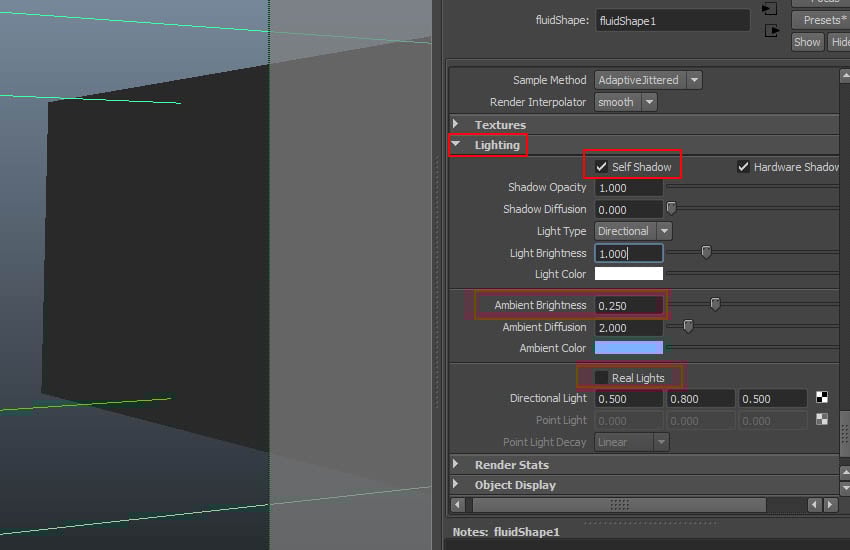This screenshot has width=850, height=550.
Task: Click the dark fluid container in viewport
Action: click(157, 260)
